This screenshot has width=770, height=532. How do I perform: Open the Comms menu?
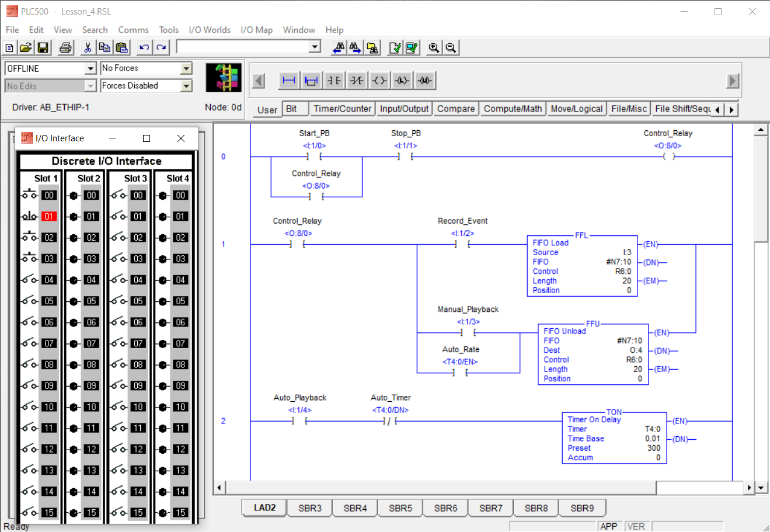point(133,30)
